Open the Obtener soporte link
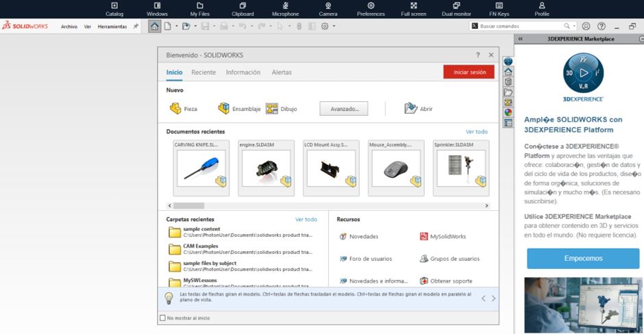This screenshot has height=334, width=644. (446, 281)
